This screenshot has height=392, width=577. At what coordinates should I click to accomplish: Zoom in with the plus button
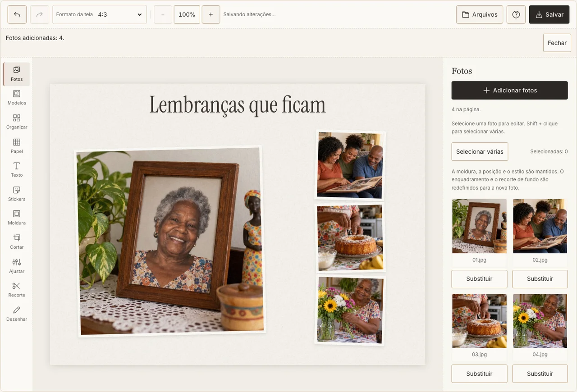tap(211, 14)
